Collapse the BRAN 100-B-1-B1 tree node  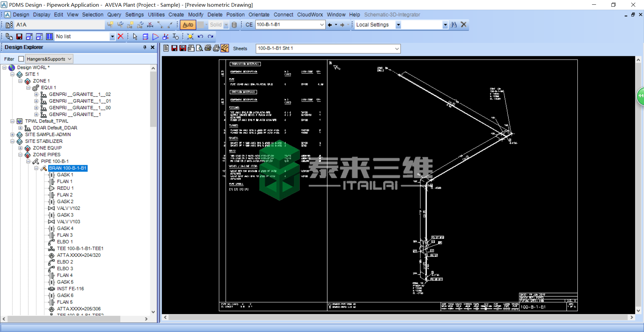point(36,168)
